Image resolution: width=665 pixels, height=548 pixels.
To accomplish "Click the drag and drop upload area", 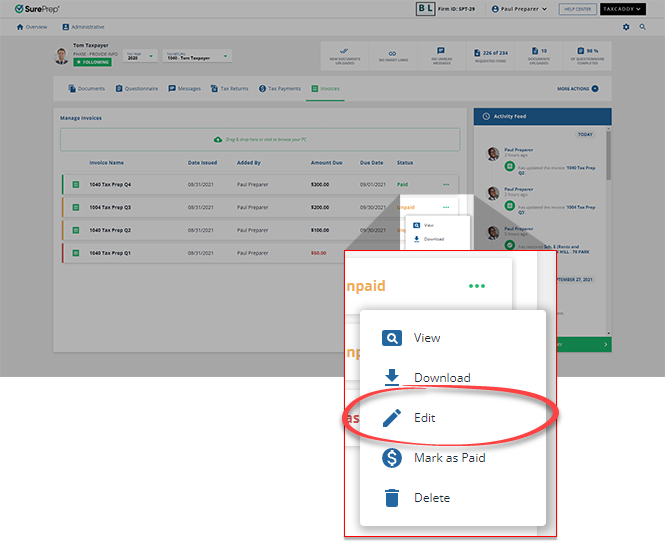I will point(260,139).
